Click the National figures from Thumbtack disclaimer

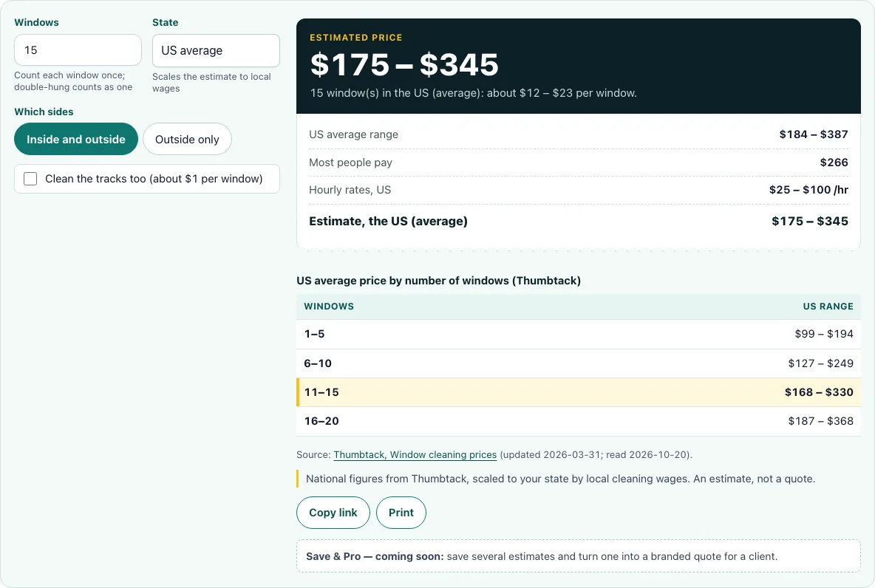pyautogui.click(x=560, y=479)
